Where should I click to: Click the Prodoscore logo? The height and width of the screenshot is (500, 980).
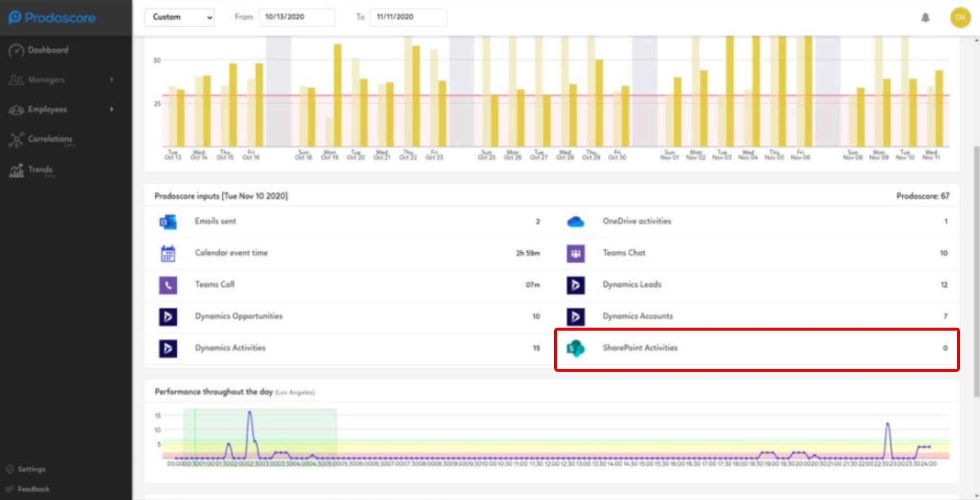[x=52, y=18]
